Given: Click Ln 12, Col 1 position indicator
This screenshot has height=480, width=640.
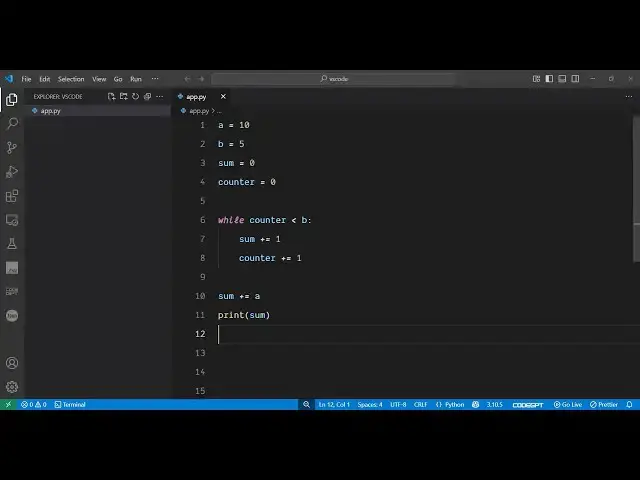Looking at the screenshot, I should point(334,404).
